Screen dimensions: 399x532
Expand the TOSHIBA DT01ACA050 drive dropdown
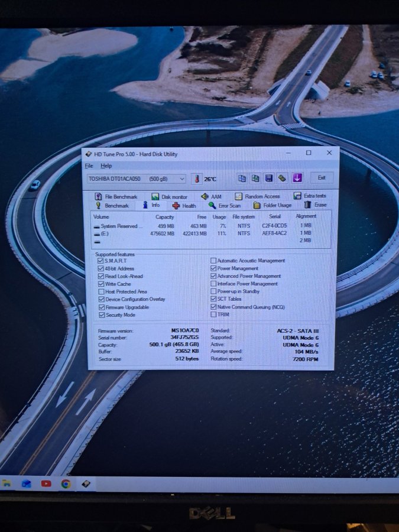pos(181,179)
